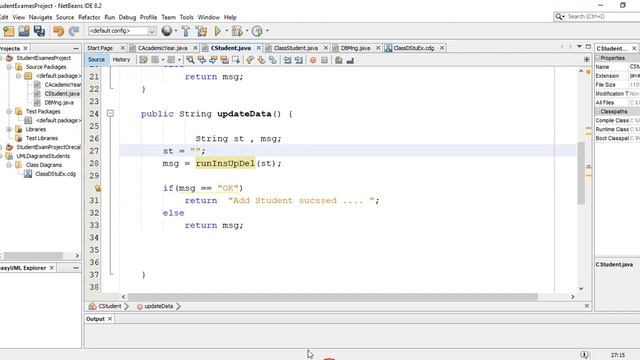640x360 pixels.
Task: Collapse the StudentExamesProject tree node
Action: coord(1,58)
